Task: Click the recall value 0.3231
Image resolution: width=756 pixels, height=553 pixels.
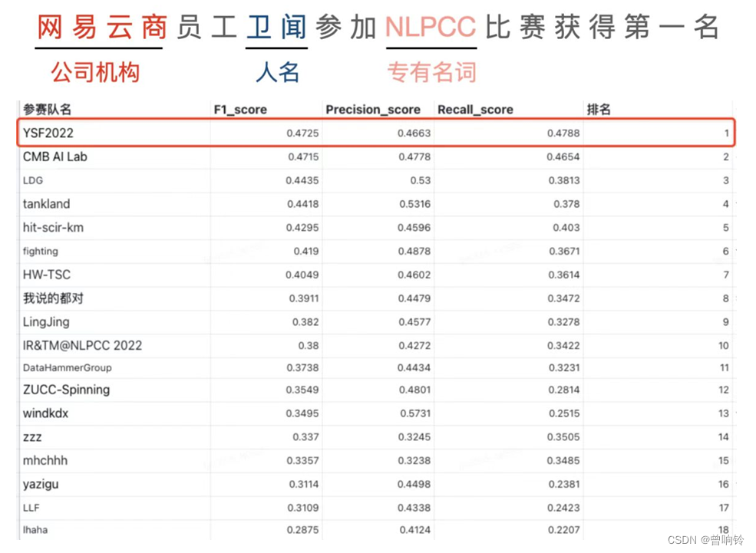Action: [x=564, y=367]
